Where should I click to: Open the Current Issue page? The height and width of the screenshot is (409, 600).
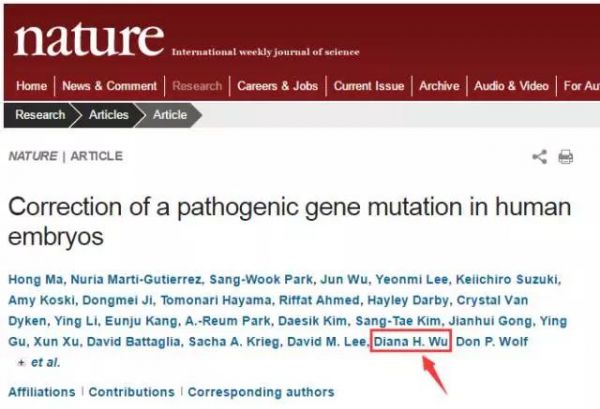click(x=369, y=86)
